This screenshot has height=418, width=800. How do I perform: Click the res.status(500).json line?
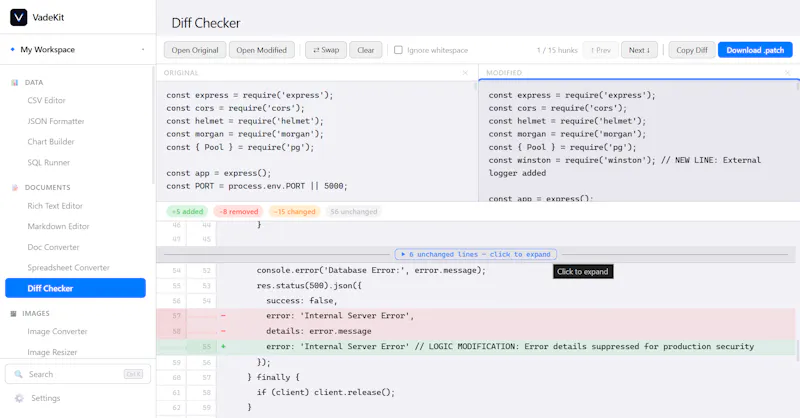point(309,286)
